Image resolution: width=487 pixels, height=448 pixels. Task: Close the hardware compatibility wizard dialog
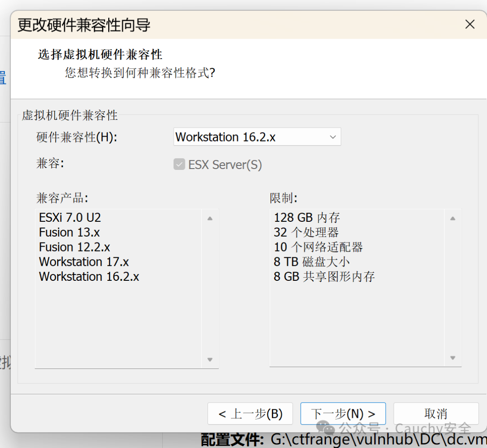coord(469,24)
